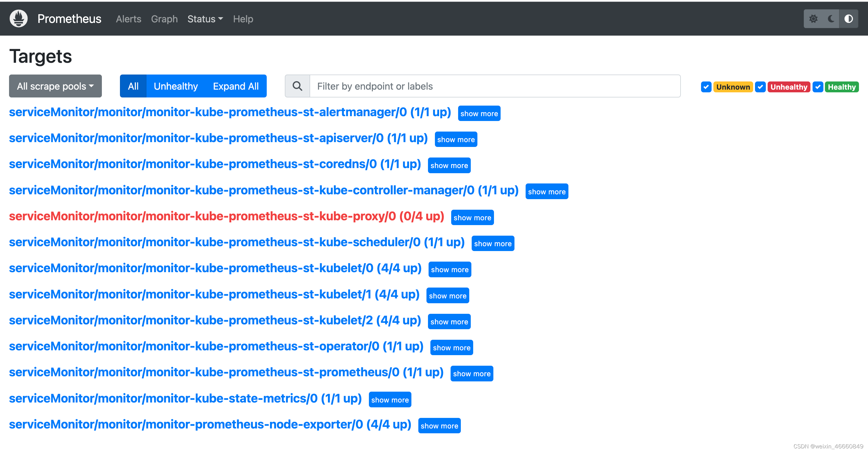Click the settings gear icon top right
This screenshot has width=868, height=452.
pos(814,19)
